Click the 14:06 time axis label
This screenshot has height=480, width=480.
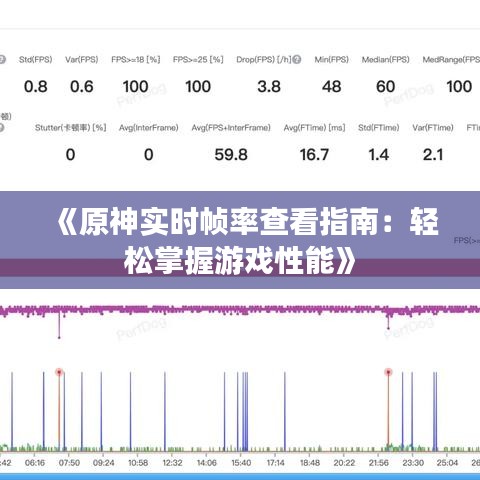(x=207, y=463)
